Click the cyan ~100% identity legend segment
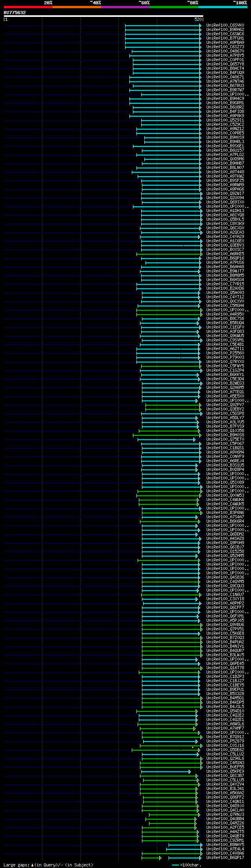Image resolution: width=251 pixels, height=868 pixels. pos(223,7)
